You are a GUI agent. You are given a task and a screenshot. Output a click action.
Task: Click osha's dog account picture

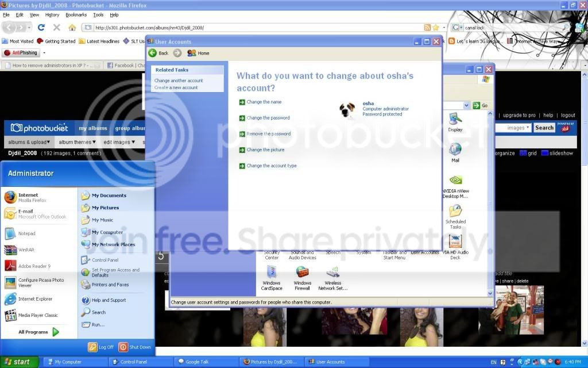tap(347, 110)
